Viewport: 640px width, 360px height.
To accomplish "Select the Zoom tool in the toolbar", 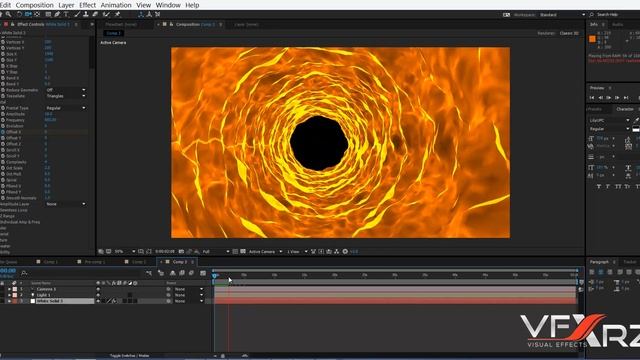I will [x=9, y=14].
